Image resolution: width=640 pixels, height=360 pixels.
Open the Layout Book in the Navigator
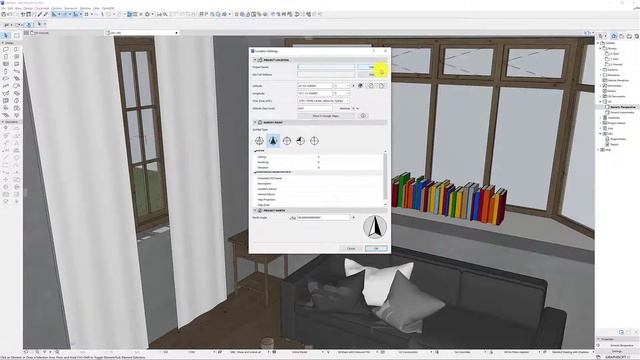[x=629, y=36]
